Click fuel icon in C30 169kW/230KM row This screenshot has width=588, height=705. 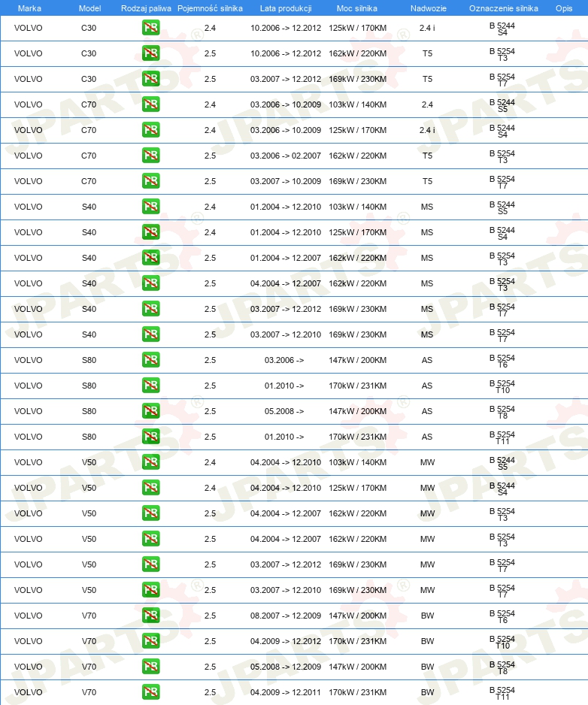coord(150,79)
